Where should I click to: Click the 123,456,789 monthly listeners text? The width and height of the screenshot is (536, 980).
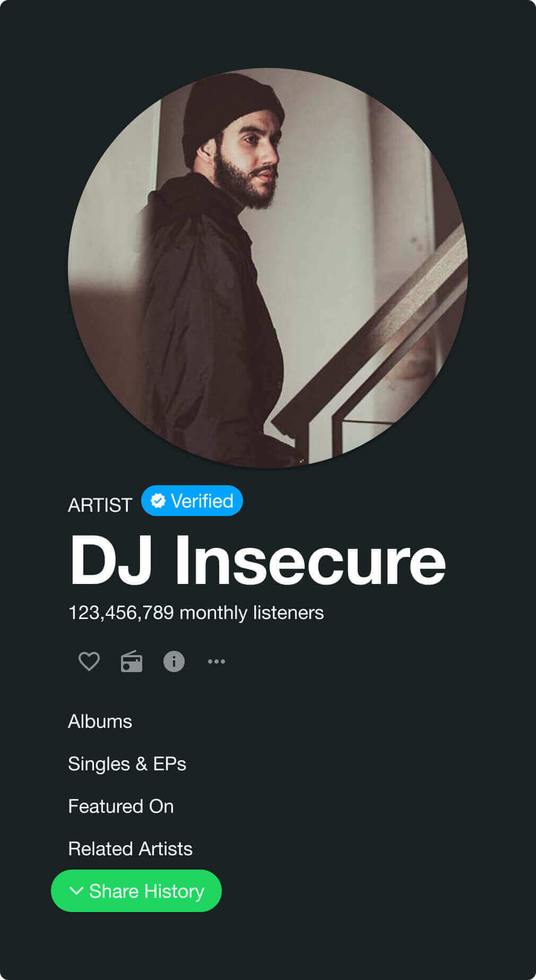[196, 613]
